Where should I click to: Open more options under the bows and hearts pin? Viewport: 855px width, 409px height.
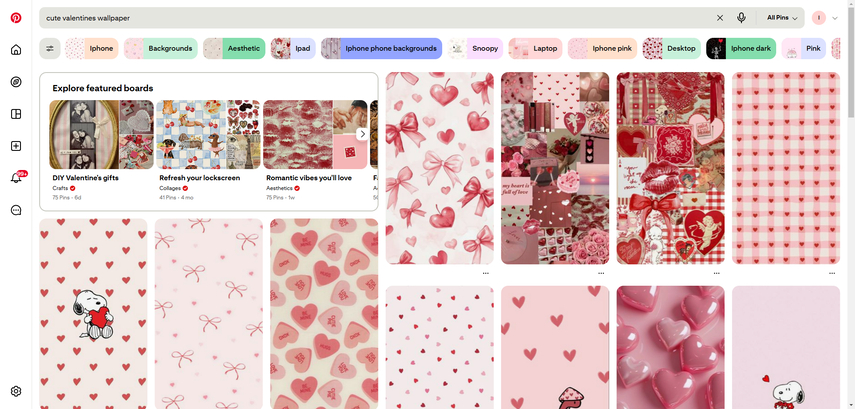tap(485, 273)
